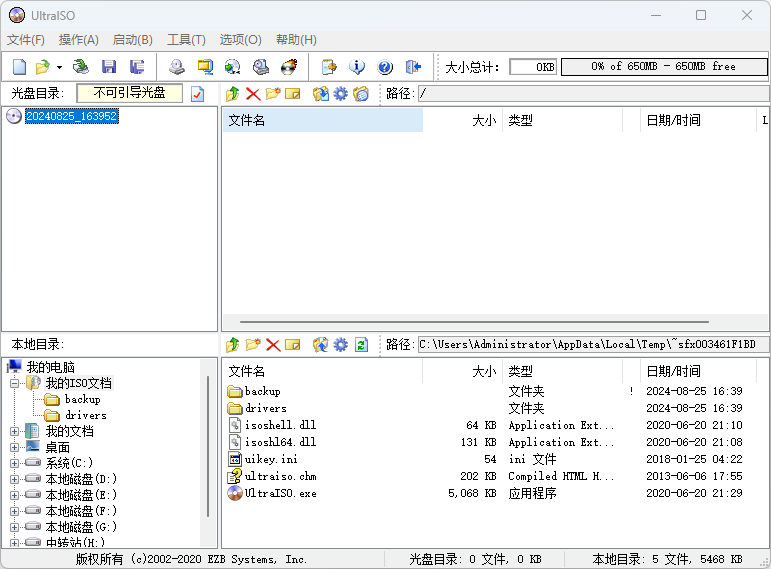This screenshot has height=569, width=771.
Task: Click the gear icon in local pane toolbar
Action: click(340, 345)
